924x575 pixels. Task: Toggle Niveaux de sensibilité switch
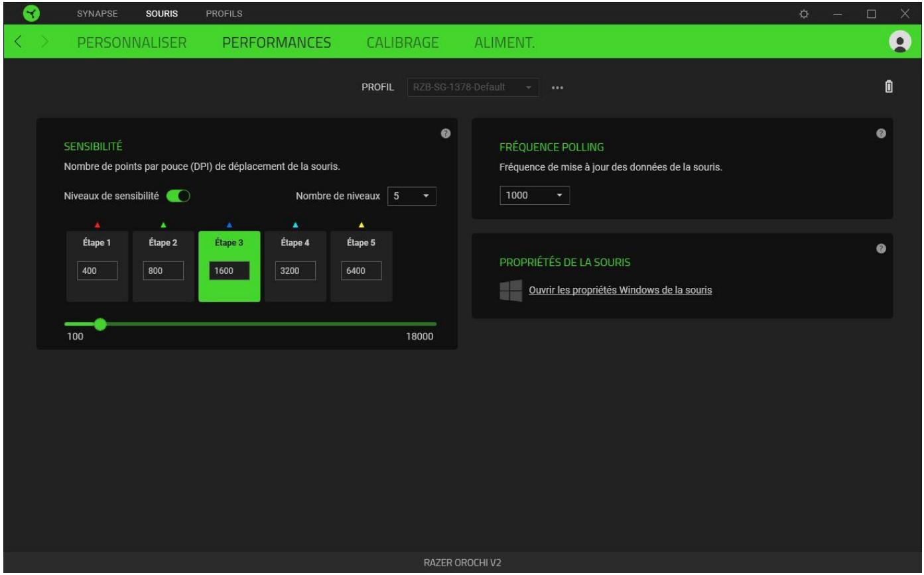click(x=178, y=196)
